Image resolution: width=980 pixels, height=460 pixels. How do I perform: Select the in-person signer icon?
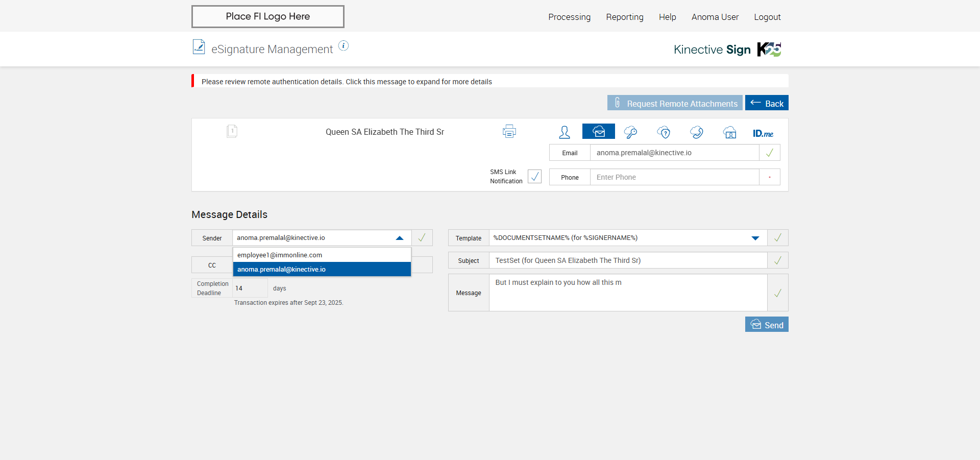click(564, 132)
